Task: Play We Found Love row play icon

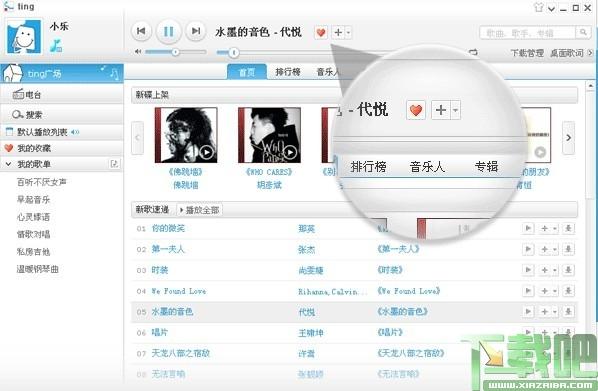Action: click(x=528, y=291)
